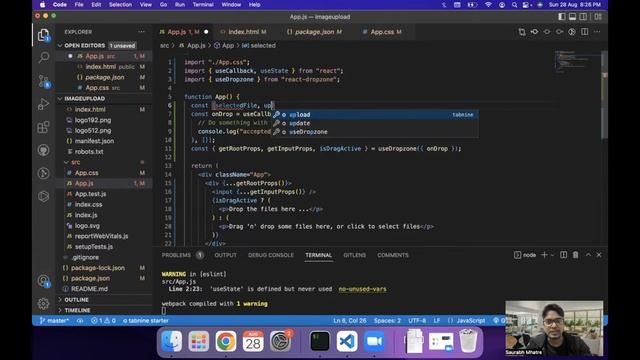The width and height of the screenshot is (640, 360).
Task: Click the Spotlight search icon in menu bar
Action: pos(514,5)
